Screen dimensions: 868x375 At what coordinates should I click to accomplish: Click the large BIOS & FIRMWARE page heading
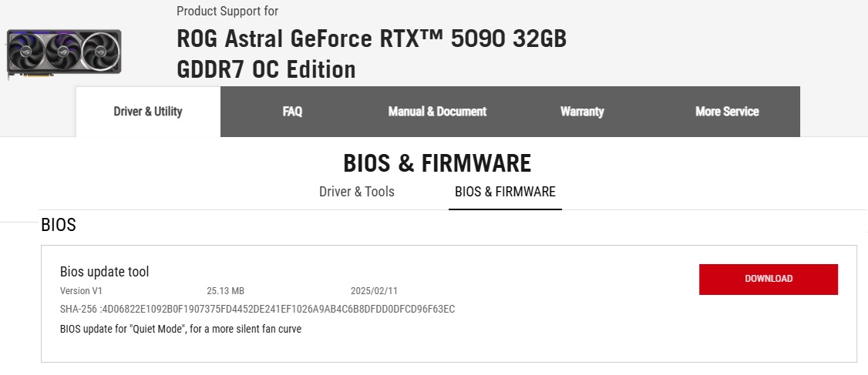tap(437, 163)
